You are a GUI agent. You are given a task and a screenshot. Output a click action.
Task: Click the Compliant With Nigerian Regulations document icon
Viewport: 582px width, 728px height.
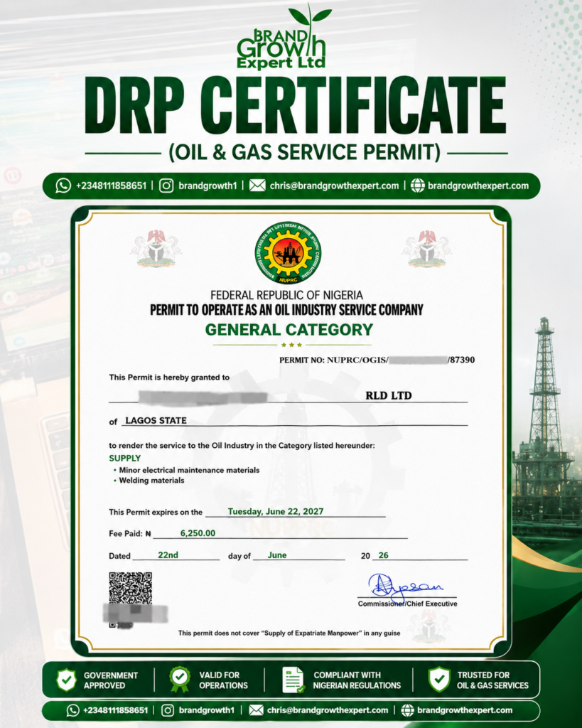(x=293, y=680)
